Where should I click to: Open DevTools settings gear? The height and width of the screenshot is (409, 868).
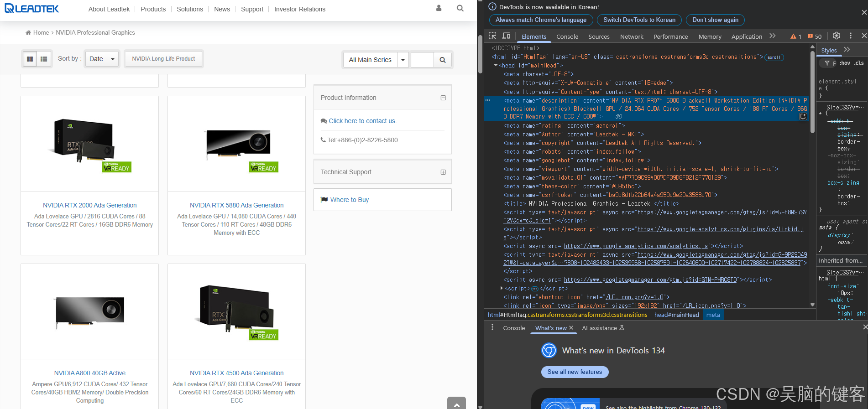click(x=836, y=36)
